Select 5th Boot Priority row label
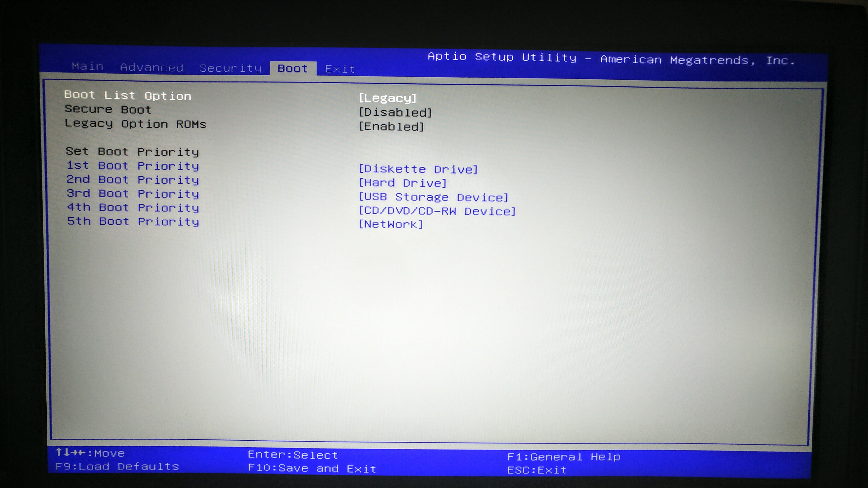The image size is (868, 488). tap(133, 221)
